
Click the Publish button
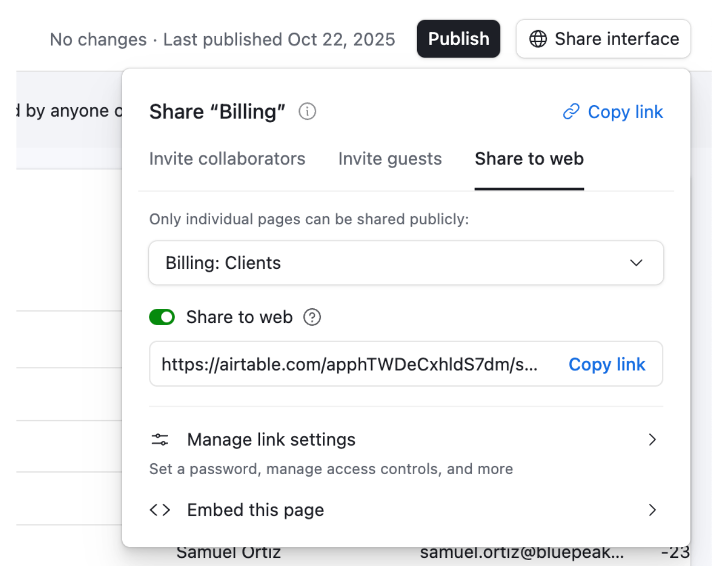click(x=458, y=39)
